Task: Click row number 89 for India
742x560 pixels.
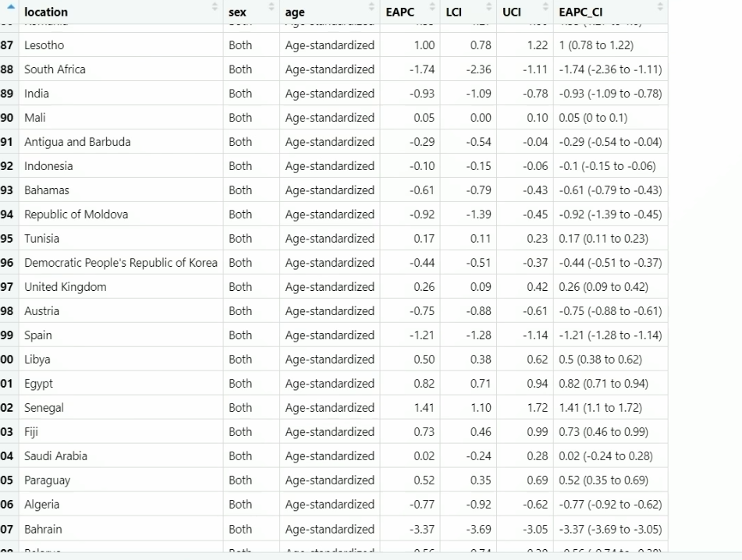Action: [6, 94]
